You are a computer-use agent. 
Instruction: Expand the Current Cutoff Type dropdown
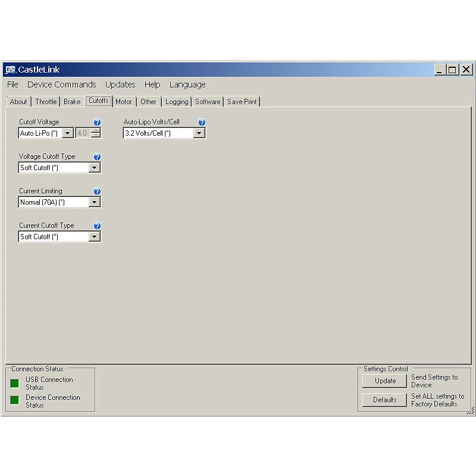click(95, 237)
